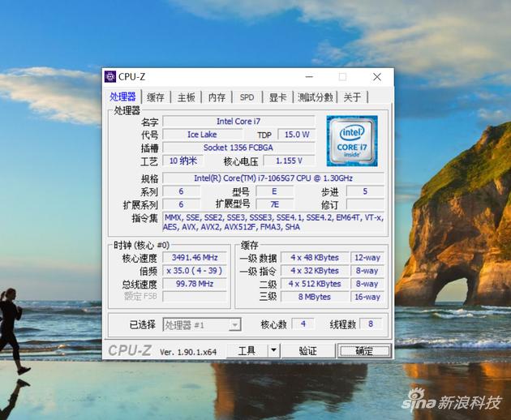
Task: Switch to the 缓存 tab
Action: [156, 97]
